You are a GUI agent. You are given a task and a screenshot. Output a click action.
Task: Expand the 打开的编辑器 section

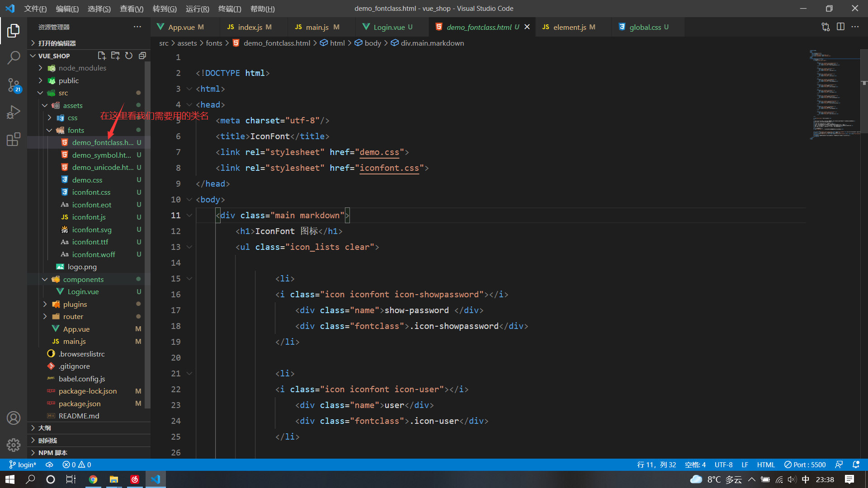coord(89,43)
